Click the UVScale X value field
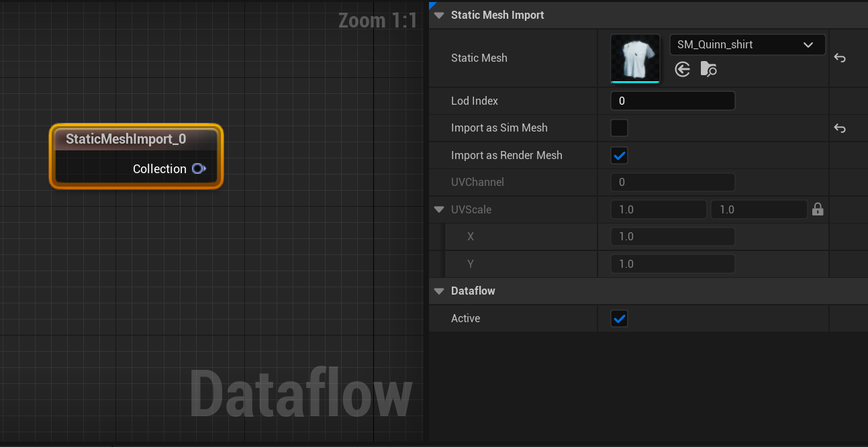This screenshot has height=447, width=868. point(672,236)
